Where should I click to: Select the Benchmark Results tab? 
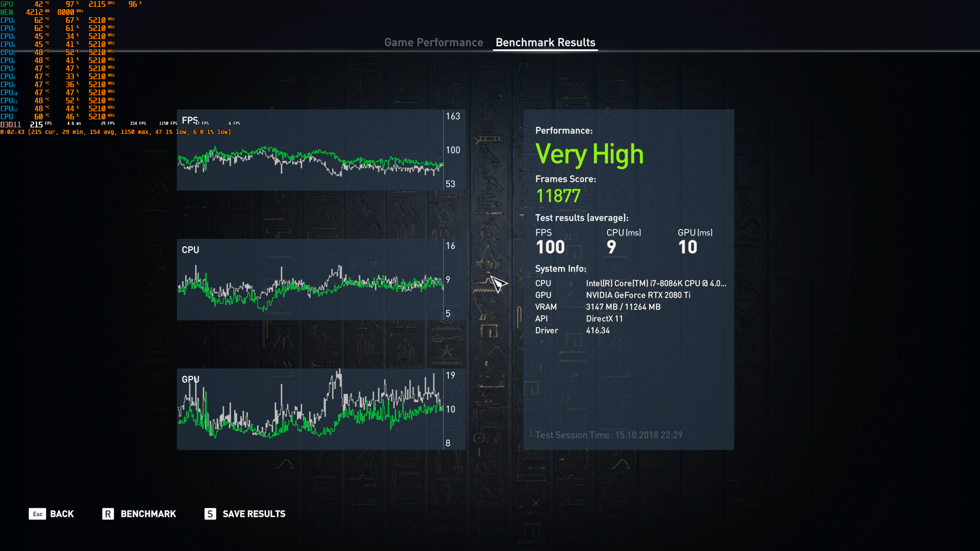[x=545, y=42]
